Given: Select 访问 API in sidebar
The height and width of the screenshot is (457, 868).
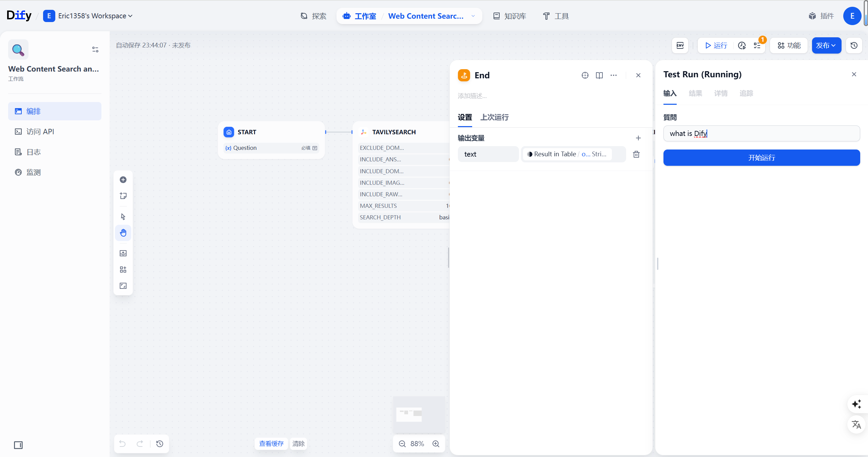Looking at the screenshot, I should pyautogui.click(x=55, y=132).
